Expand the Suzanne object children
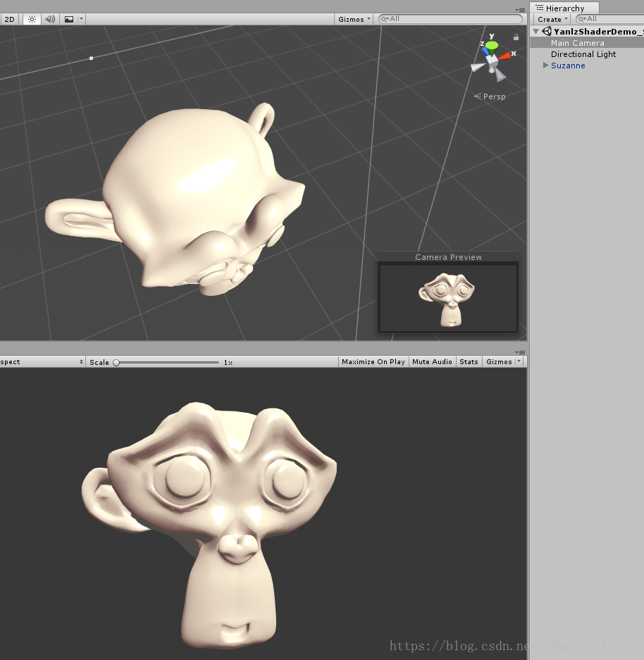The image size is (644, 660). coord(545,66)
